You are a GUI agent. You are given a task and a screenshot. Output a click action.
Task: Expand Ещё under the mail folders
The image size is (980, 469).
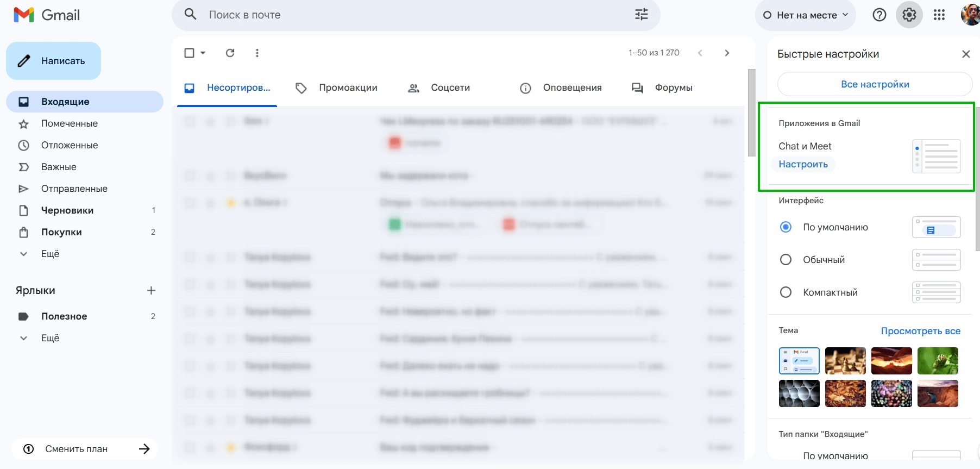pos(50,254)
